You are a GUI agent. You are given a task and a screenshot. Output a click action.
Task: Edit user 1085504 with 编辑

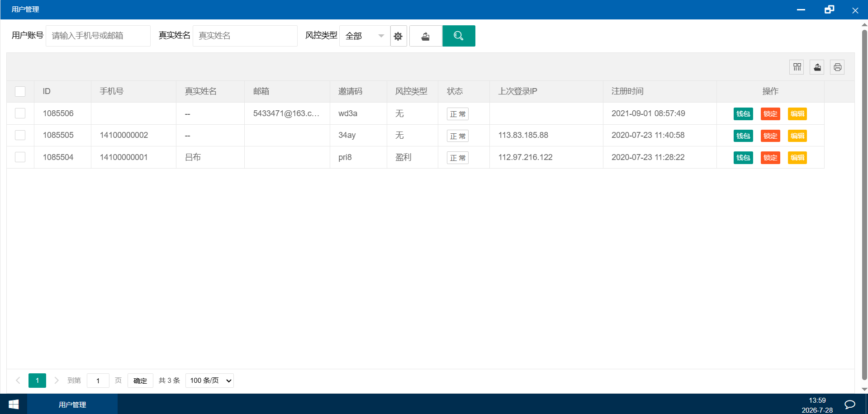tap(797, 158)
